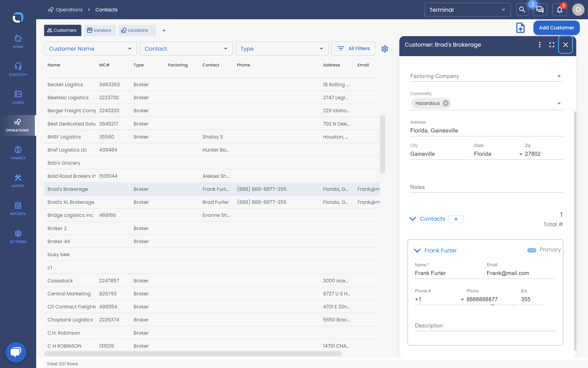The width and height of the screenshot is (588, 368).
Task: Open customer panel more options menu
Action: [540, 45]
